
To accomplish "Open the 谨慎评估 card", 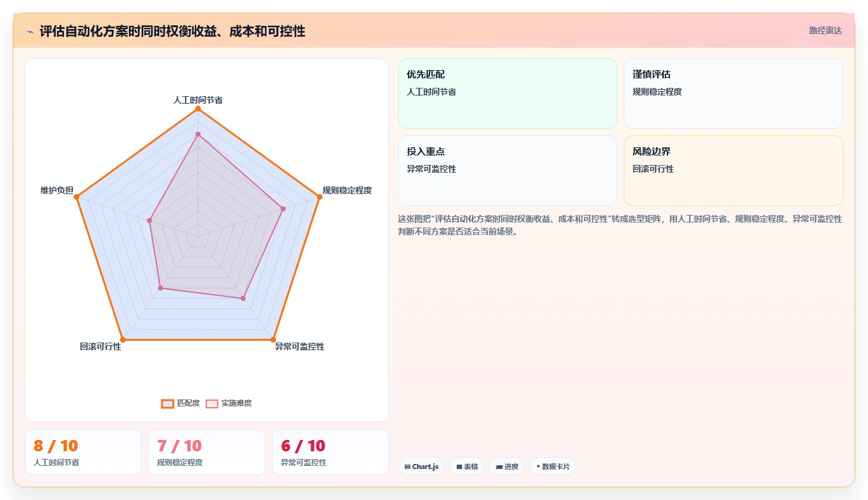I will (733, 94).
